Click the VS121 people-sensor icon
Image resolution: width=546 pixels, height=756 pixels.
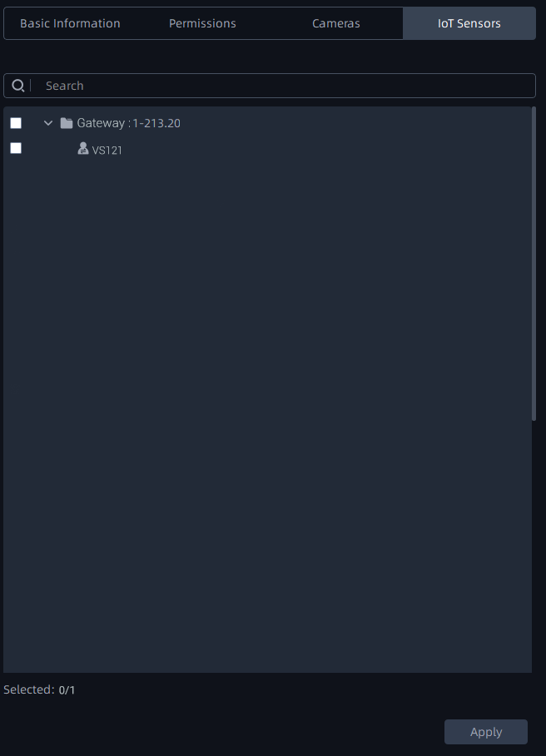(x=83, y=149)
